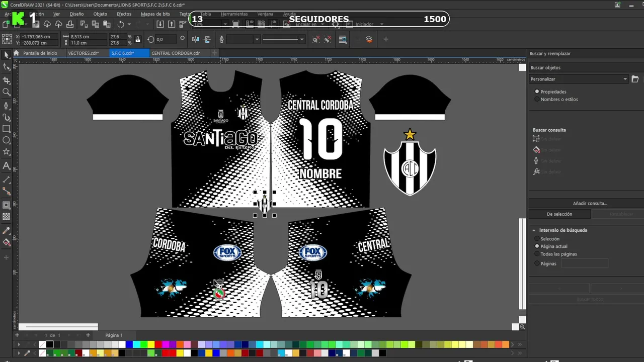This screenshot has height=362, width=644.
Task: Open the outline width dropdown
Action: pos(257,39)
